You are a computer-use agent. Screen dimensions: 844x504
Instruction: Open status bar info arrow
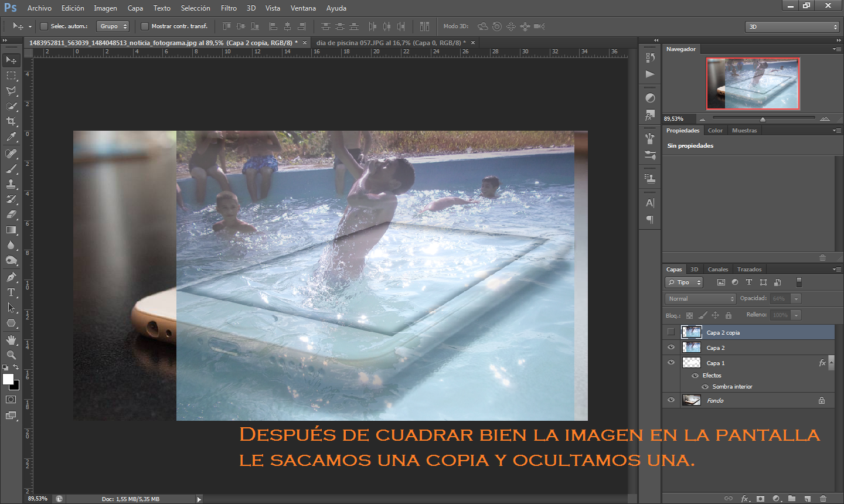(199, 499)
